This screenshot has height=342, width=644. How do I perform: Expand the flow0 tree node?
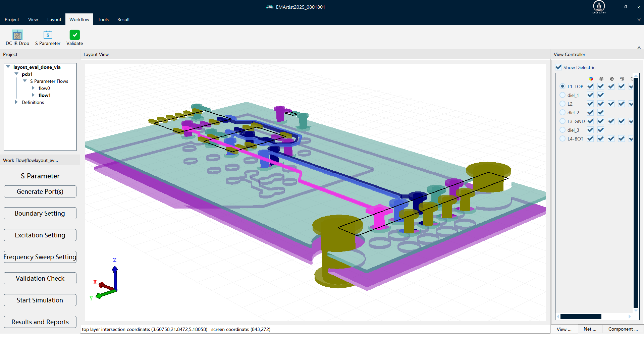pyautogui.click(x=33, y=88)
